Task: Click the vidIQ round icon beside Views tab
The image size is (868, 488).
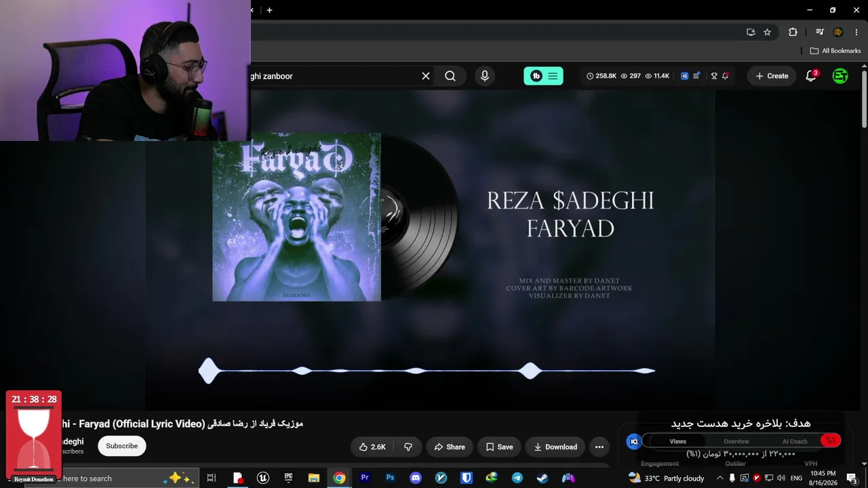Action: [634, 441]
